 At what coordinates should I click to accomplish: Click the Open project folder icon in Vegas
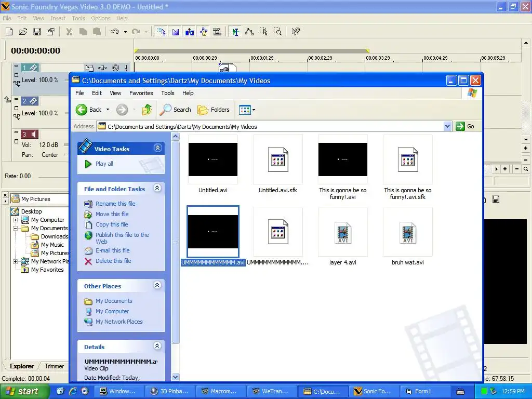click(23, 32)
